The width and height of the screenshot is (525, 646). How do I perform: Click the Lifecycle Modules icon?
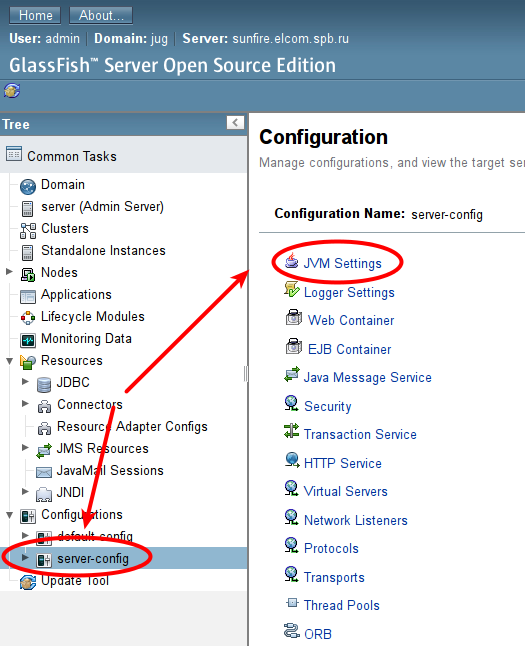point(28,318)
